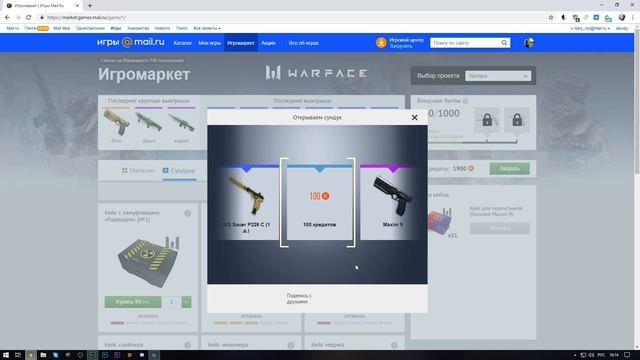Click the игры@mail.ru logo
Viewport: 640px width, 360px height.
click(x=131, y=42)
